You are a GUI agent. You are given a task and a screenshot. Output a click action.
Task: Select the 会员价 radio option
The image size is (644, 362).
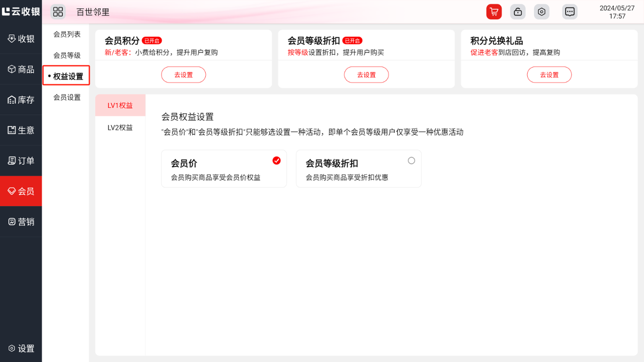(x=276, y=161)
